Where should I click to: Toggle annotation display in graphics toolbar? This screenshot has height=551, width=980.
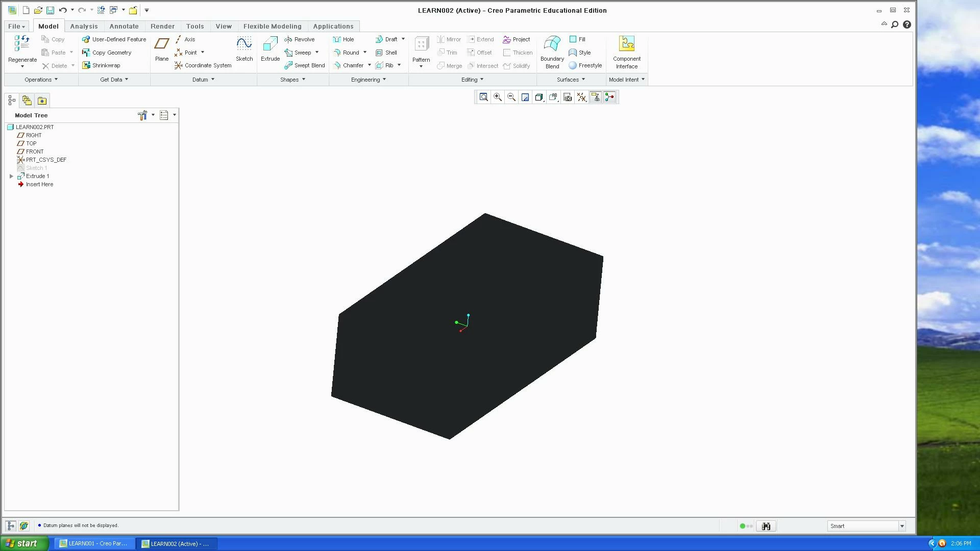point(595,97)
